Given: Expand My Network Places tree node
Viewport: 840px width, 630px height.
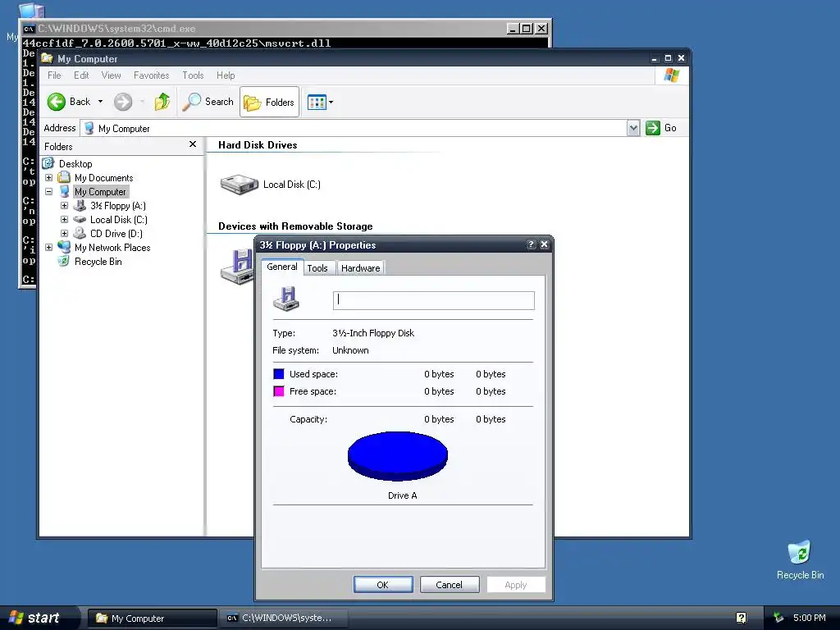Looking at the screenshot, I should 48,247.
